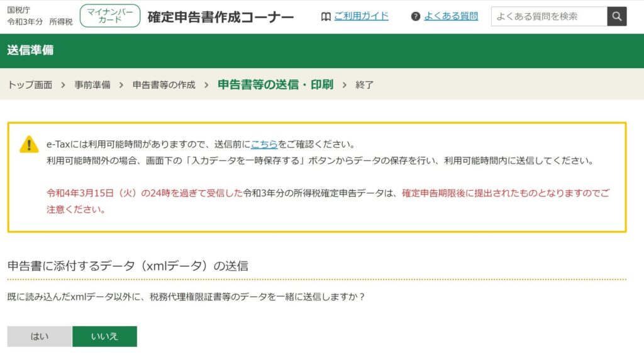
Task: Click the 申告書に添付するデータ section heading
Action: (128, 266)
